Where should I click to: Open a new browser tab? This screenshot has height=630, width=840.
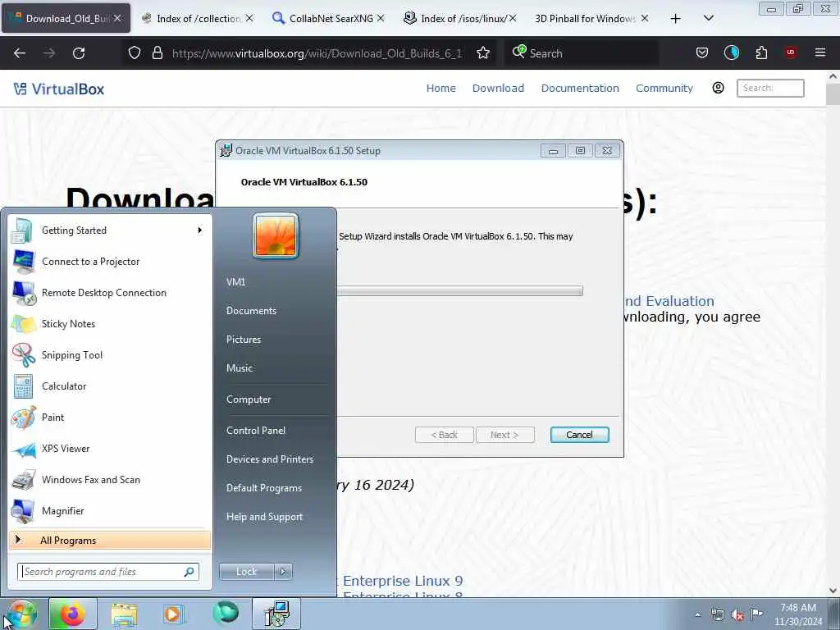click(676, 19)
